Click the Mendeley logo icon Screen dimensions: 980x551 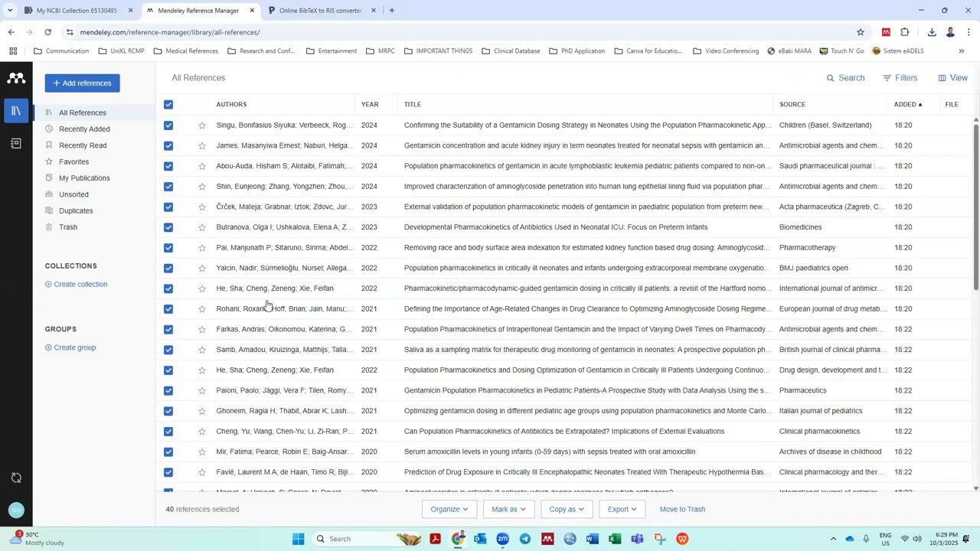click(x=16, y=78)
